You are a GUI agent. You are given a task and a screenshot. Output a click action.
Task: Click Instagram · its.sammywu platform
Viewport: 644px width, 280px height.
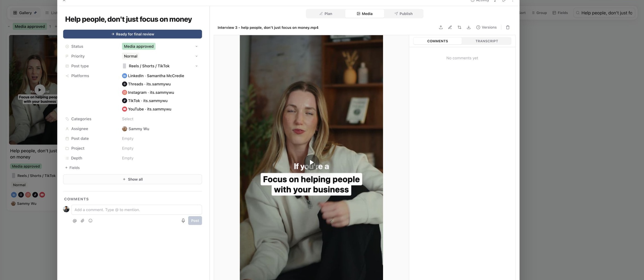coord(148,92)
